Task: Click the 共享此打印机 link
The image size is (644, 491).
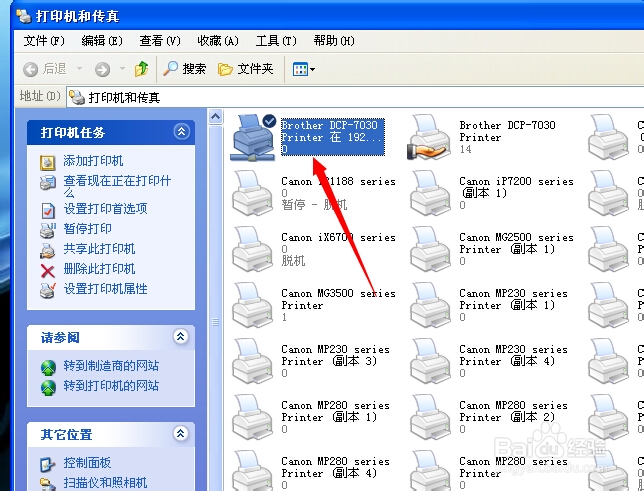Action: pos(99,249)
